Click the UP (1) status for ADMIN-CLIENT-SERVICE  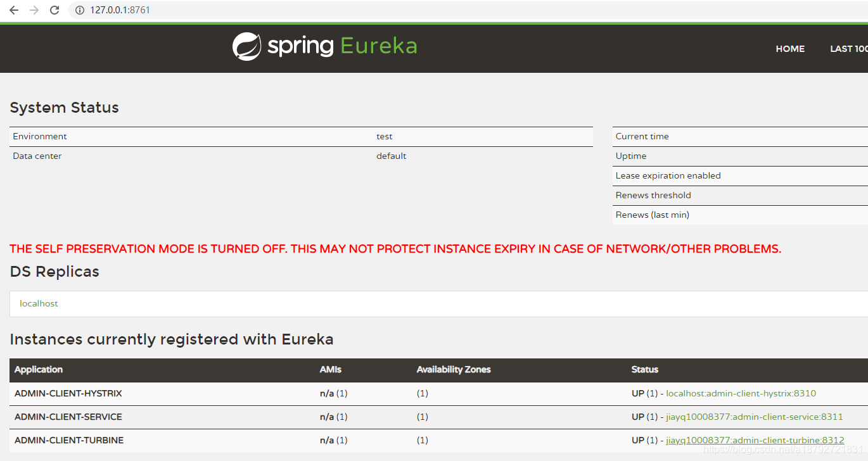click(644, 417)
